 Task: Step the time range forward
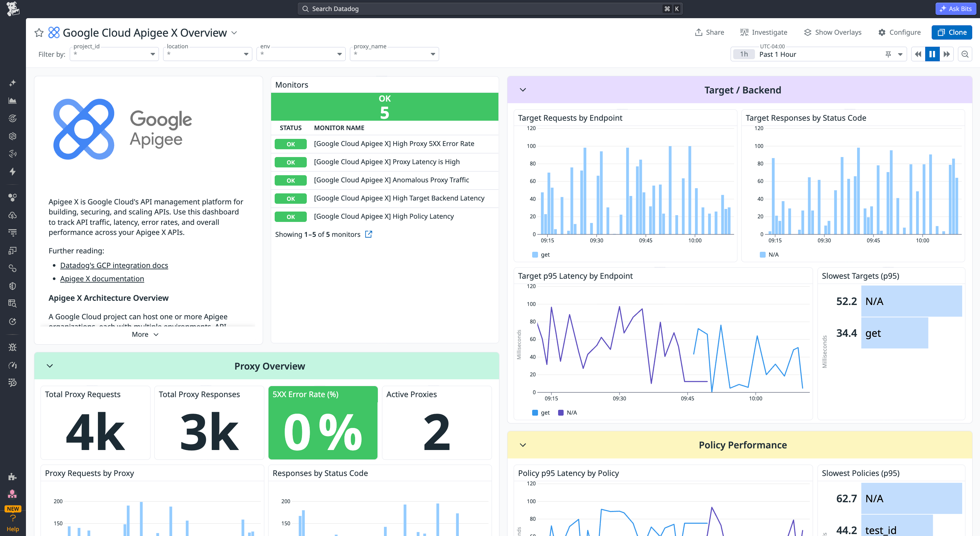pyautogui.click(x=947, y=54)
